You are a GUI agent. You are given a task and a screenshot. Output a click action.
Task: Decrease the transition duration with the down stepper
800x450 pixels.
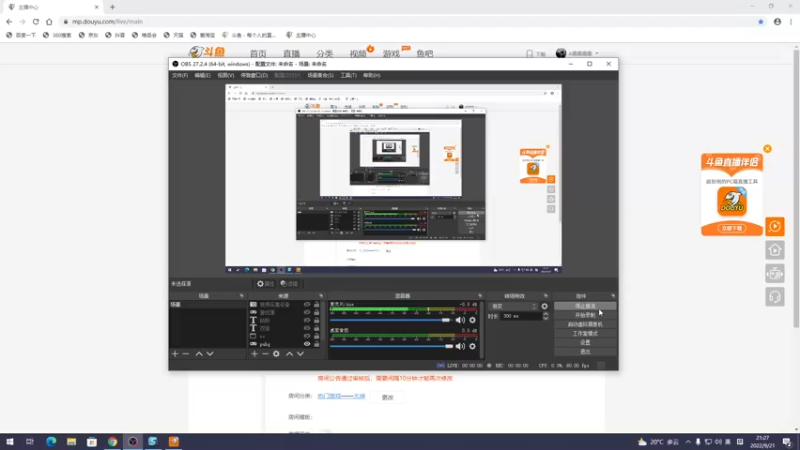[545, 318]
